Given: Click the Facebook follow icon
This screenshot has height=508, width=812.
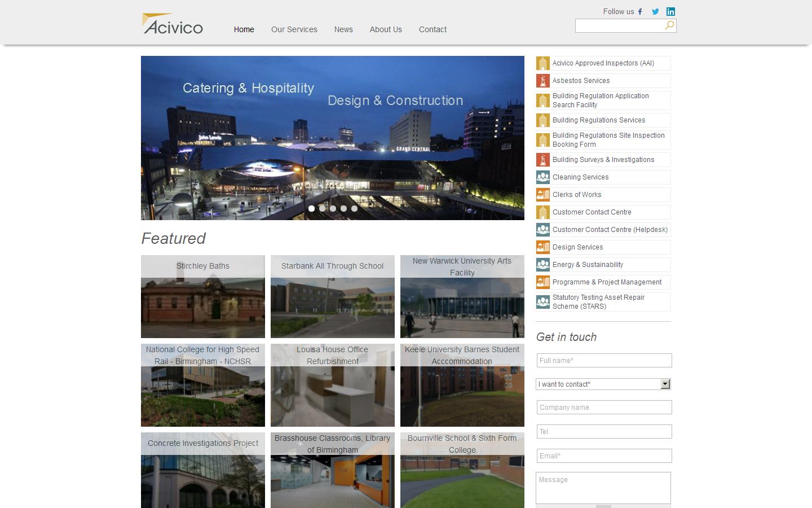Looking at the screenshot, I should tap(640, 11).
